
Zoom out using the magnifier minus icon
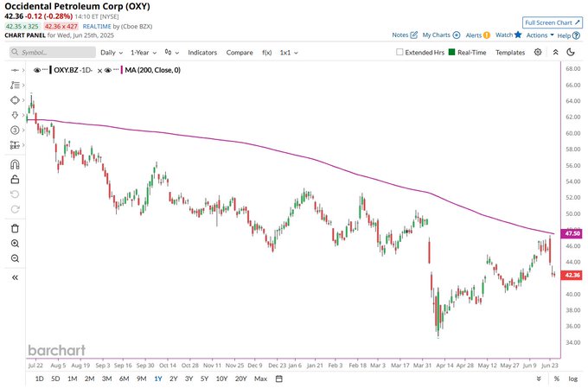click(x=15, y=259)
